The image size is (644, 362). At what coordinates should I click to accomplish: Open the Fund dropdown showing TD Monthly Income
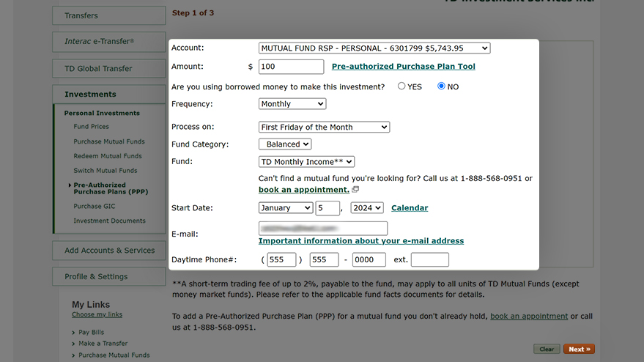[x=306, y=161]
